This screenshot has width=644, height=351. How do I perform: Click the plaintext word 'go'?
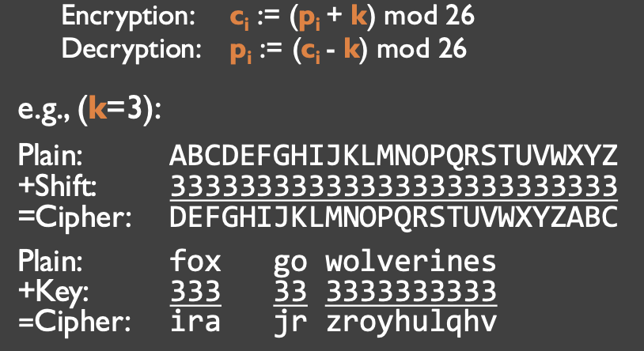point(290,262)
